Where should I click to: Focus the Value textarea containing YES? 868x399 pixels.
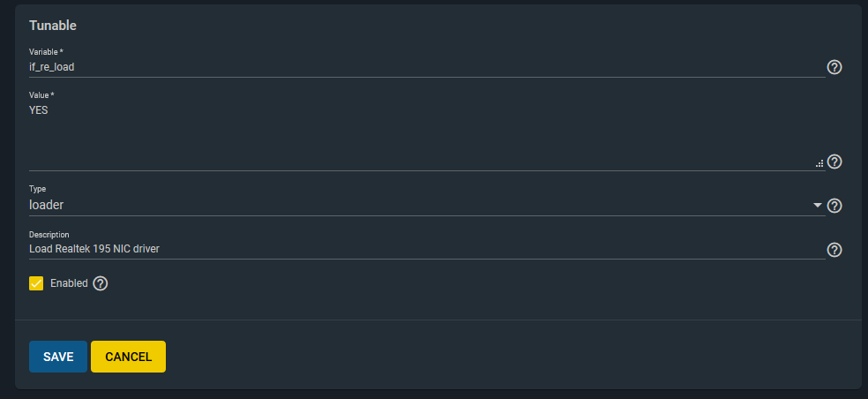423,132
